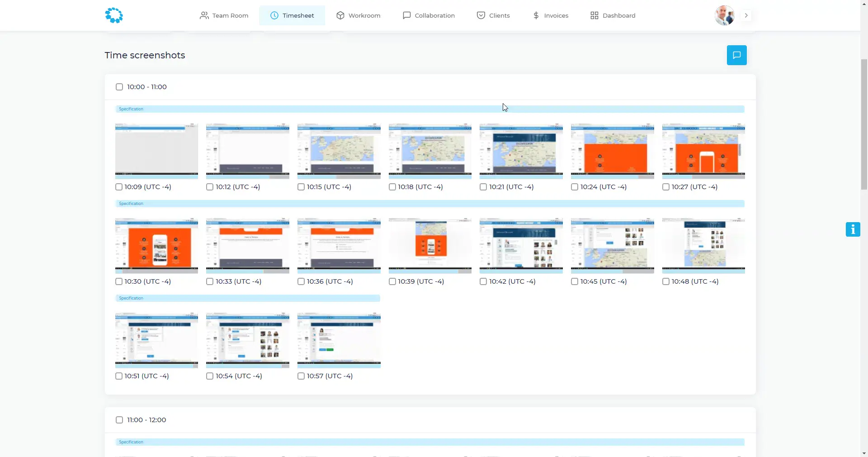Navigate to the Clients page
This screenshot has width=868, height=457.
493,15
